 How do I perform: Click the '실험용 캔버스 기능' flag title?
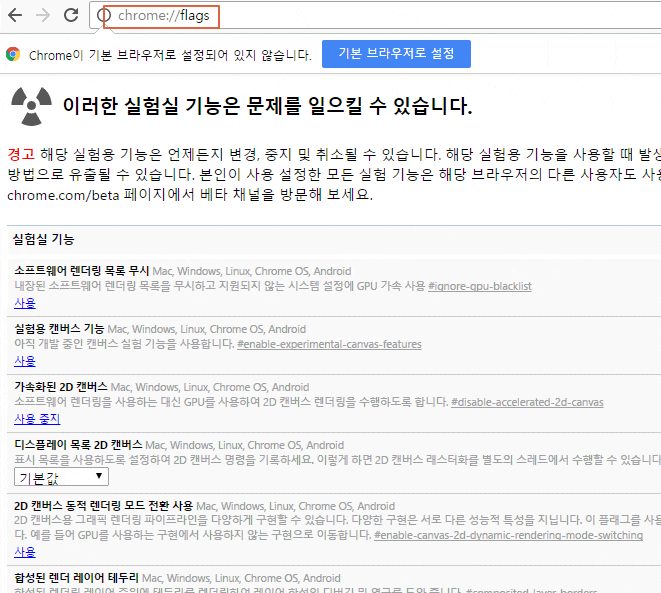coord(59,329)
